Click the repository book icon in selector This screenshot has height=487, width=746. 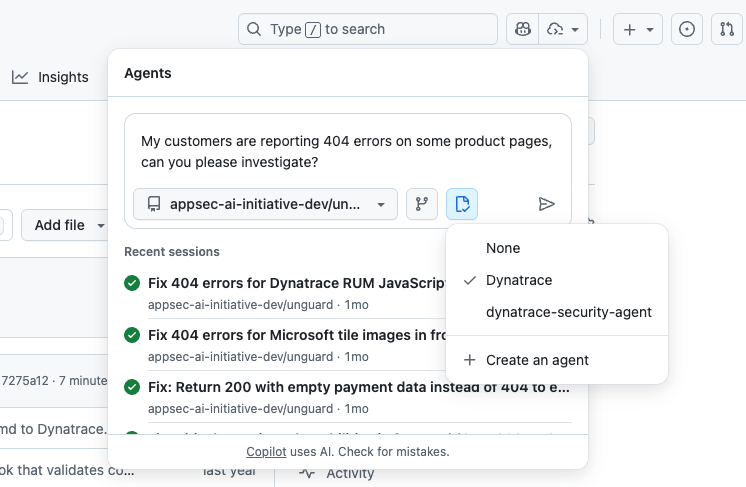(x=154, y=204)
